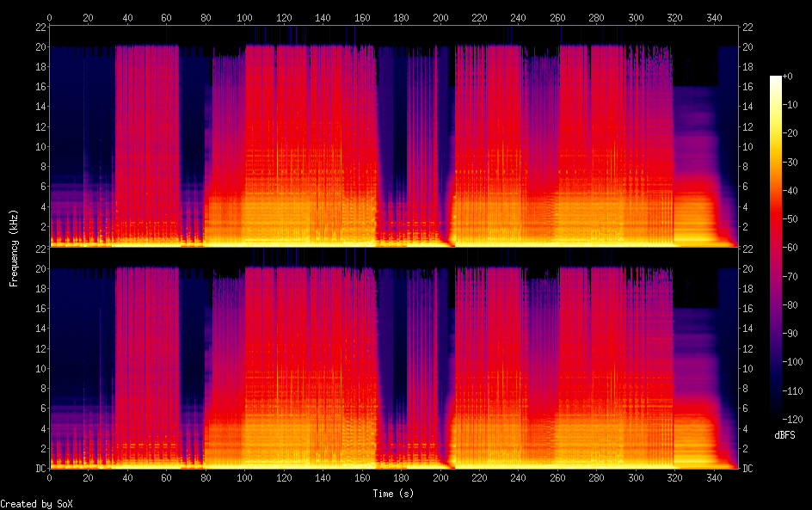
Task: Select the 260 tick on the top time axis
Action: coord(558,17)
